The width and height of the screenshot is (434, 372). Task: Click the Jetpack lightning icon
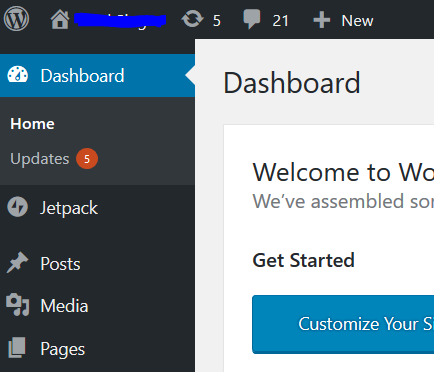click(x=18, y=207)
